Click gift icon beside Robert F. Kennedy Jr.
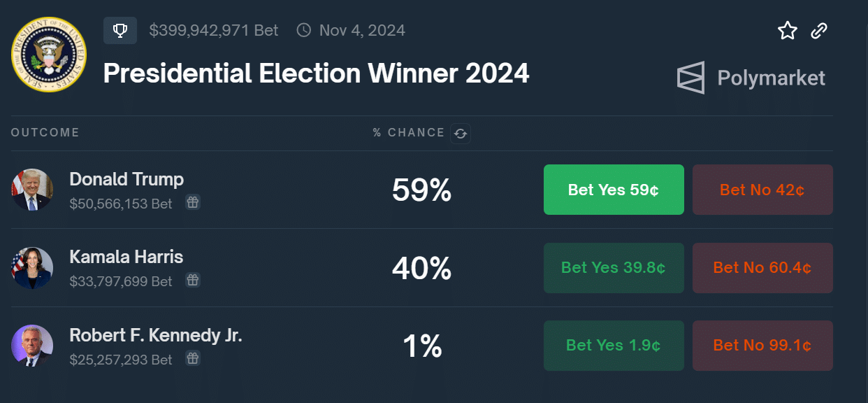Screen dimensions: 868x403 pyautogui.click(x=193, y=359)
